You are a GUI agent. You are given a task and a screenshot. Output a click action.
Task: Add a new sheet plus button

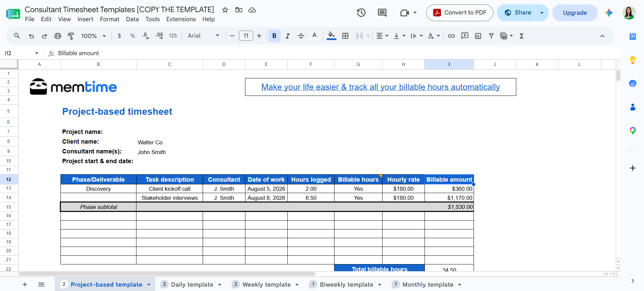click(x=25, y=285)
